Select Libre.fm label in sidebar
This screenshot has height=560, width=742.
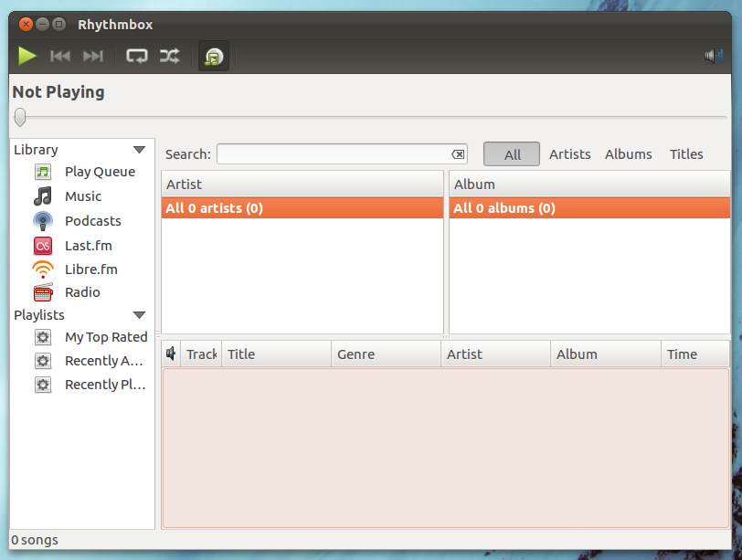click(91, 269)
